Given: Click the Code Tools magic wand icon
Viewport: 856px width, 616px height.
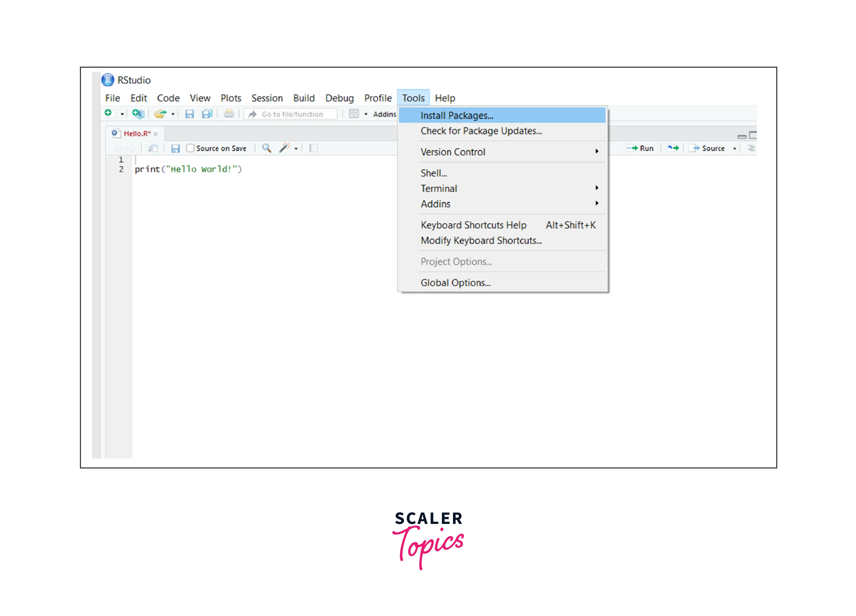Looking at the screenshot, I should pos(285,148).
